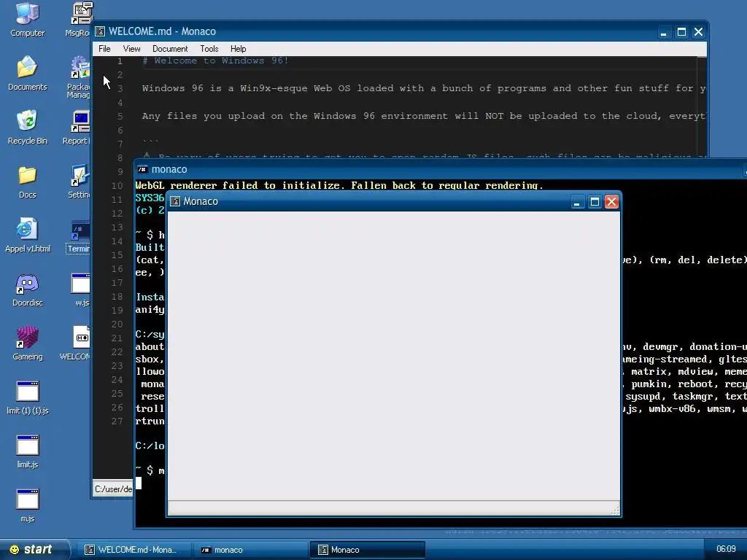Select the limit (1) (1).js file icon
Viewport: 747px width, 560px height.
(x=27, y=397)
